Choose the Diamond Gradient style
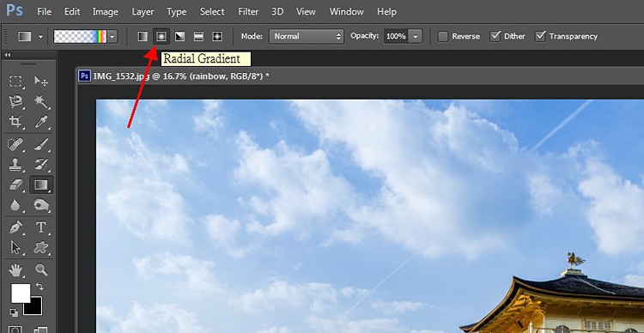The height and width of the screenshot is (333, 644). click(x=217, y=37)
